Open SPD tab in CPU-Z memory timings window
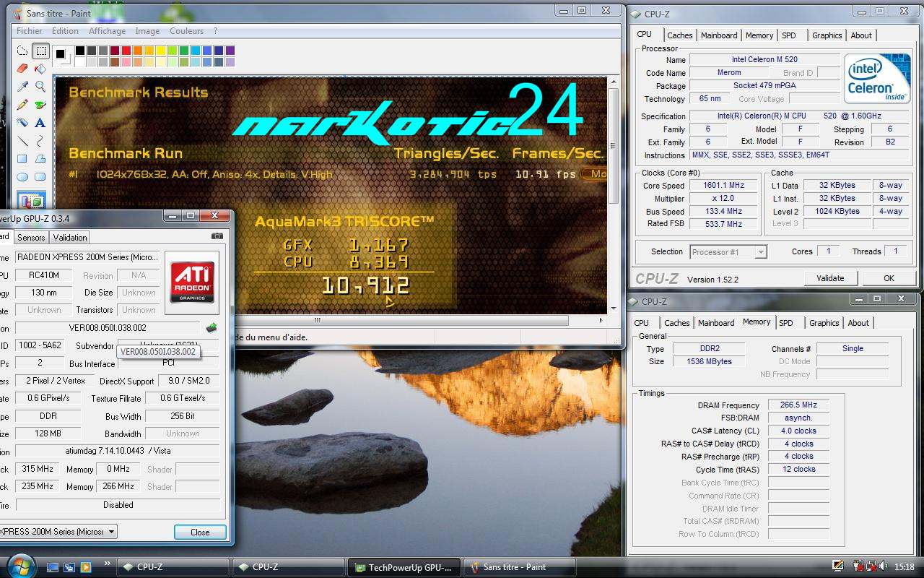924x578 pixels. (x=786, y=323)
